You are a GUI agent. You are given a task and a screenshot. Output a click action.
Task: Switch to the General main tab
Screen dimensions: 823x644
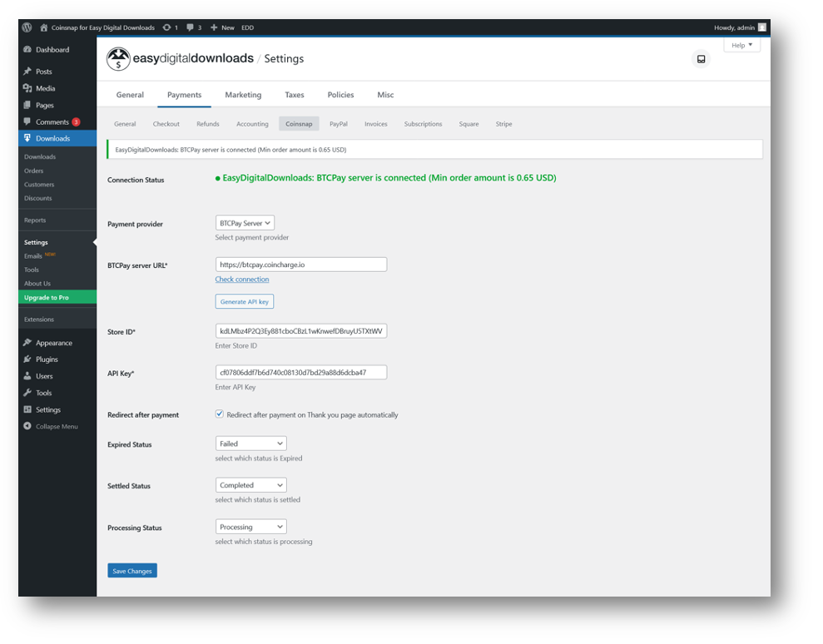[130, 95]
